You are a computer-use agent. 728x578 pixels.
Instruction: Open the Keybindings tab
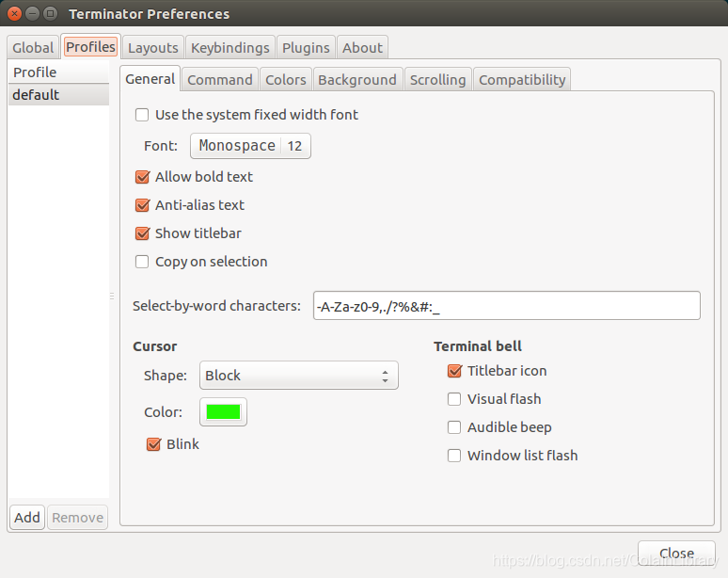(230, 47)
